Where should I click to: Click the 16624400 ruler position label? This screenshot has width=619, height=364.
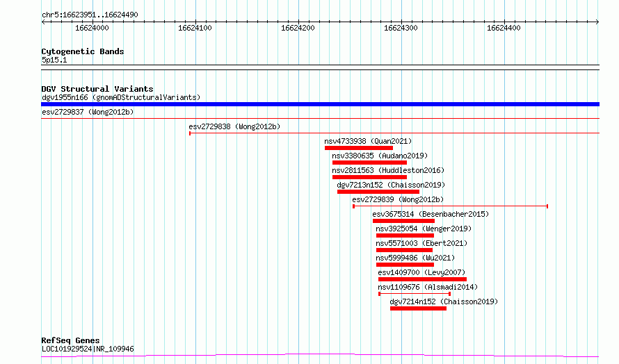(x=504, y=28)
